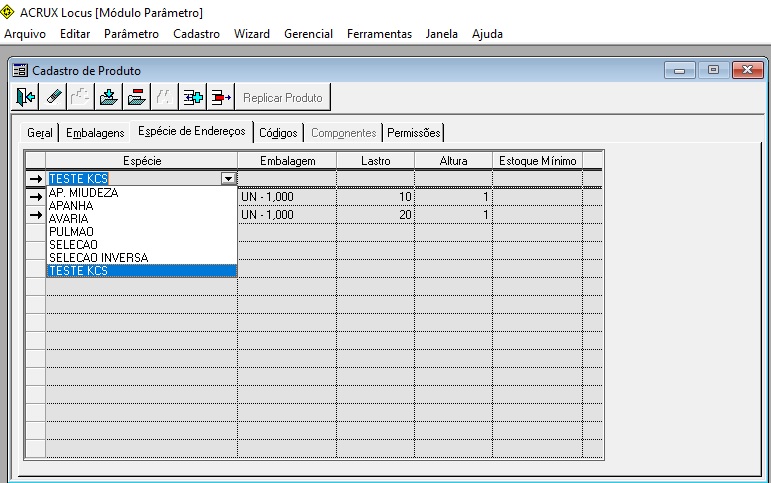Open the Arquivo menu

click(25, 34)
